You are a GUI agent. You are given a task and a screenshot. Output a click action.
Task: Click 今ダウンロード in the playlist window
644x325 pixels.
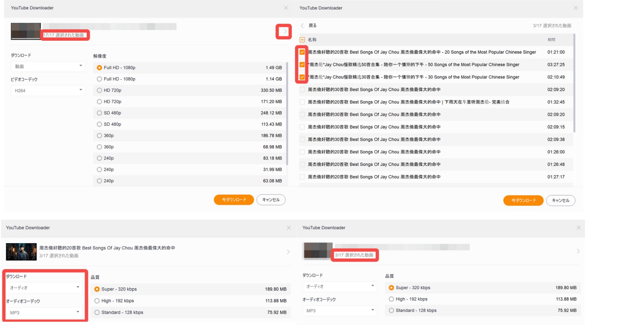click(523, 200)
